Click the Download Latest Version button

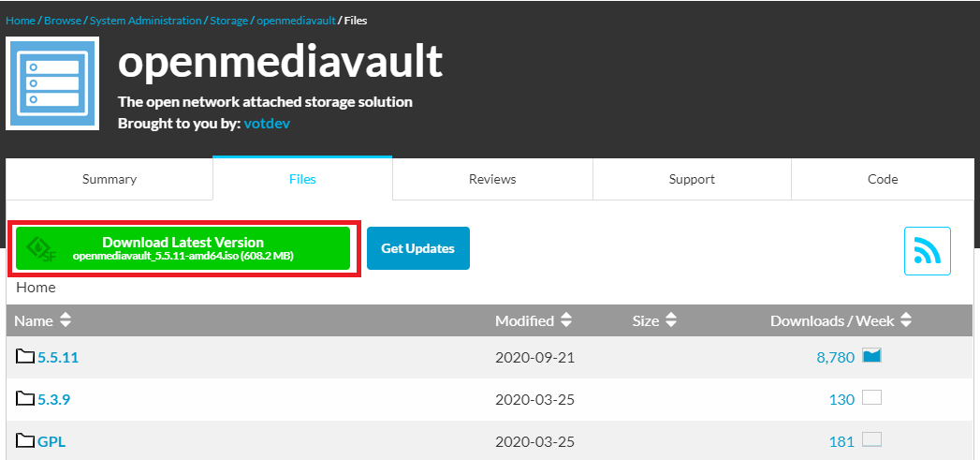click(183, 248)
